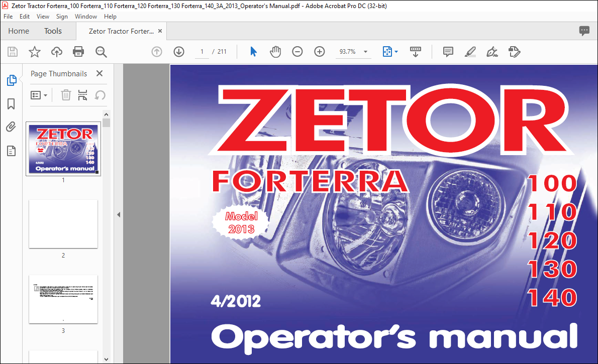The image size is (598, 364).
Task: Click the thumbnails scrollbar handle
Action: coord(107,123)
